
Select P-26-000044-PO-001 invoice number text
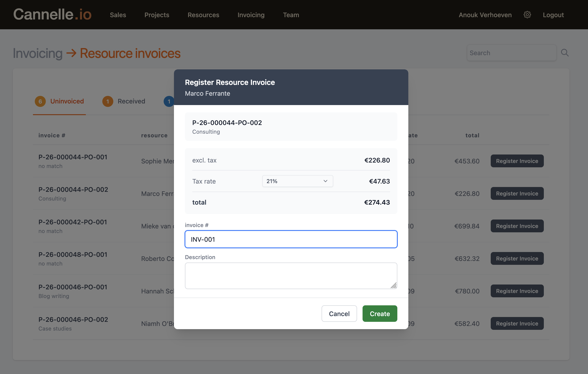coord(73,157)
